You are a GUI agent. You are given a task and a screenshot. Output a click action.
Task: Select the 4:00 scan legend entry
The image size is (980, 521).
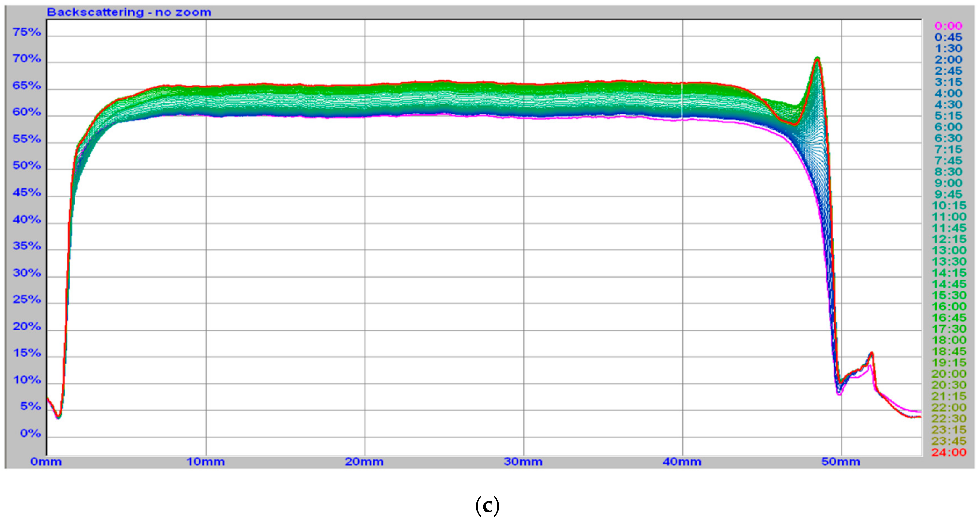(x=948, y=93)
